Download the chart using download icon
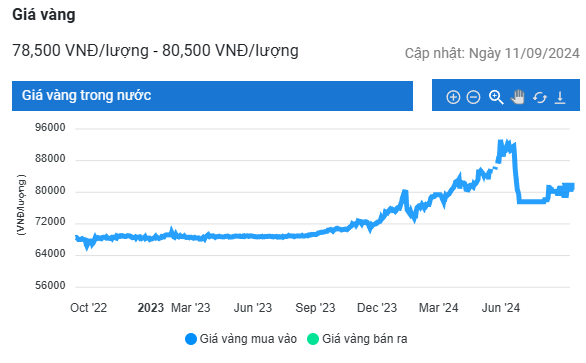Screen dimensions: 586x363 pyautogui.click(x=560, y=98)
